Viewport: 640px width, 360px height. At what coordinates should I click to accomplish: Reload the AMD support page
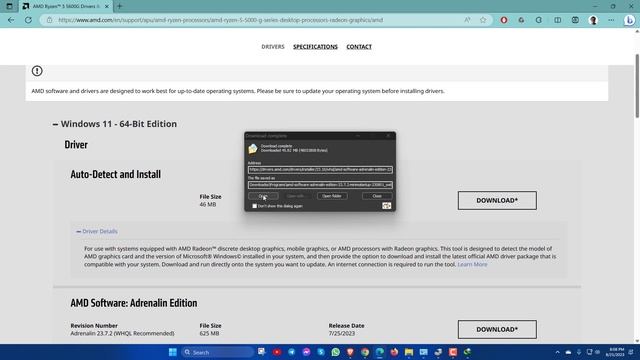pyautogui.click(x=28, y=20)
